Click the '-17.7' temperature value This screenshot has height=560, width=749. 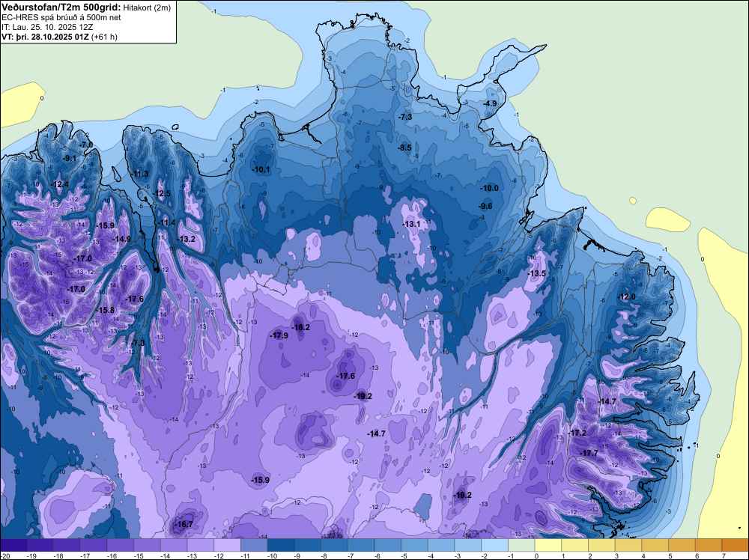coord(589,453)
